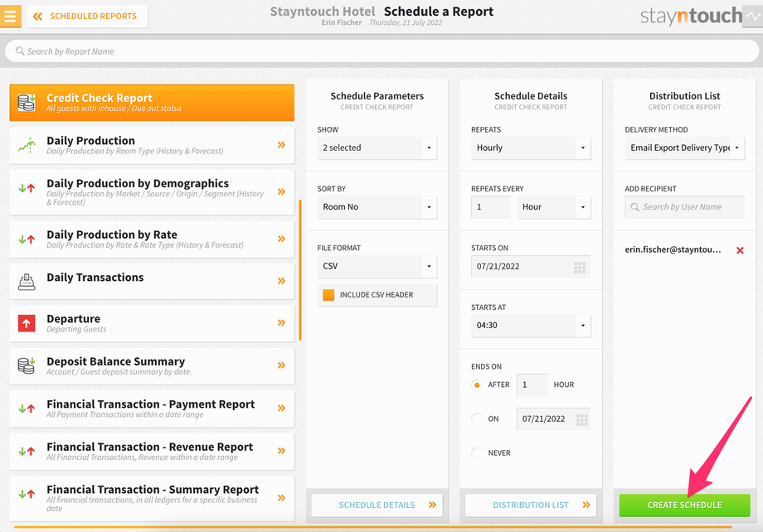Click the activity pulse icon beside logo
The height and width of the screenshot is (532, 763).
point(753,16)
